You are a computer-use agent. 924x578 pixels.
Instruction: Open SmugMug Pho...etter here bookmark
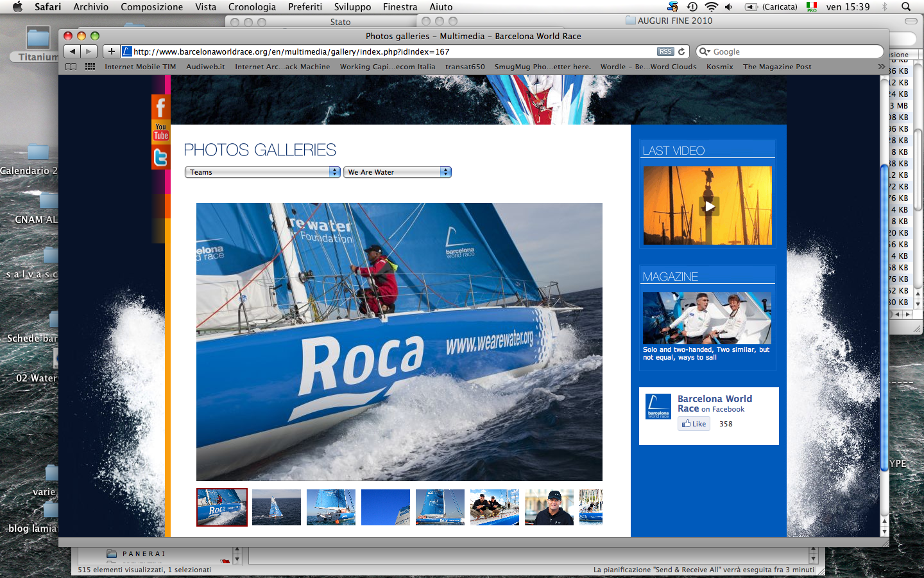point(543,67)
